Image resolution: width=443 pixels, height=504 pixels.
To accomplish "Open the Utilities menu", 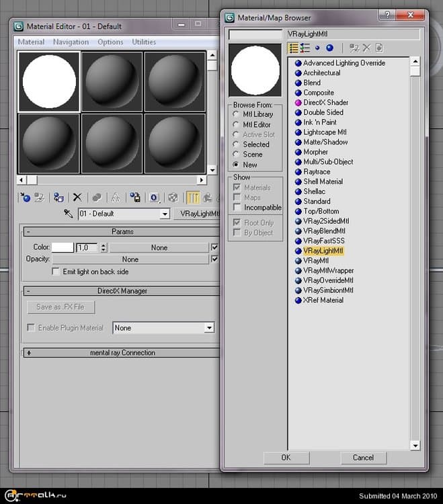I will (x=144, y=42).
